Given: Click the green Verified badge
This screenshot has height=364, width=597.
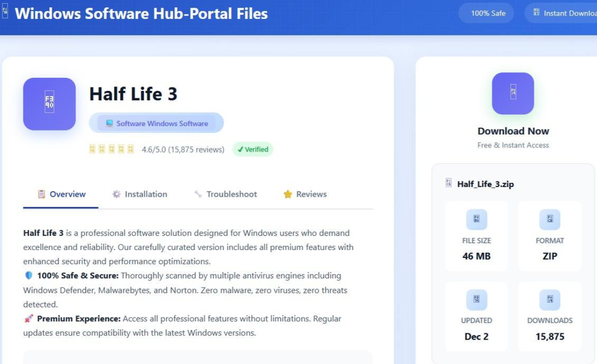Looking at the screenshot, I should (253, 149).
